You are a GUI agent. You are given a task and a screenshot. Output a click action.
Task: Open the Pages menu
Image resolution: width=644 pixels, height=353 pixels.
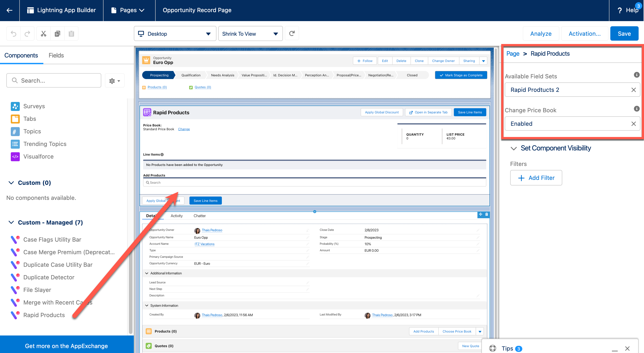(128, 10)
